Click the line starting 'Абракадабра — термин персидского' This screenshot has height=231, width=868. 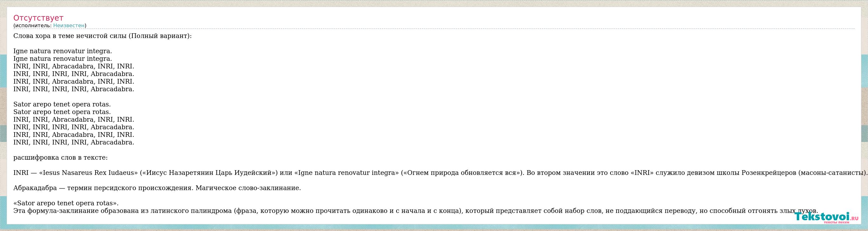pyautogui.click(x=157, y=188)
